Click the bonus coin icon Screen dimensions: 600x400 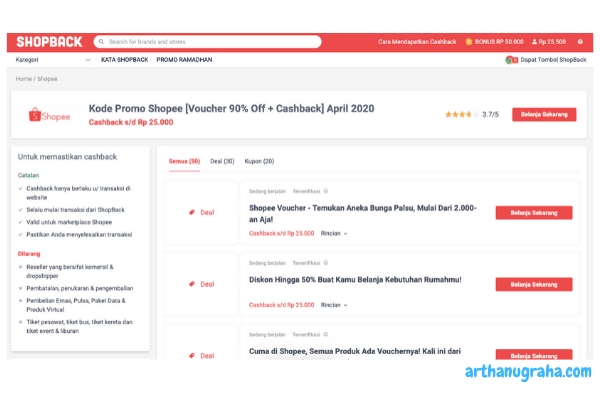[469, 42]
